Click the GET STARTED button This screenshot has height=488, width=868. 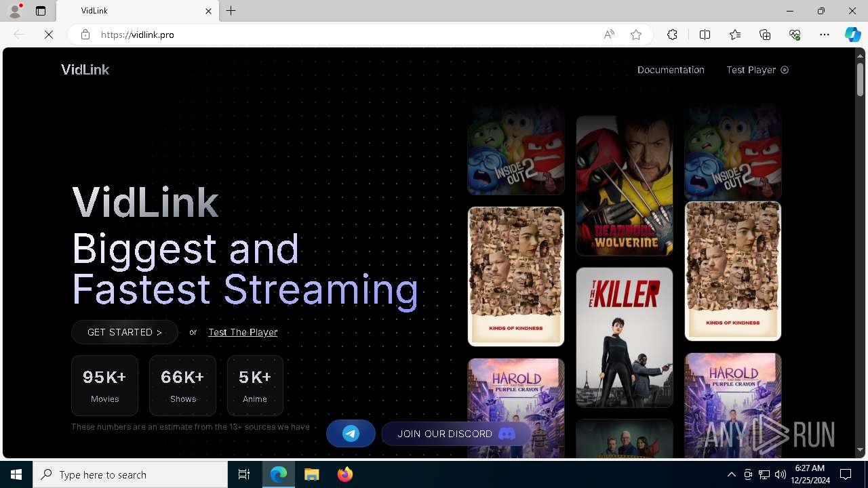(x=125, y=332)
